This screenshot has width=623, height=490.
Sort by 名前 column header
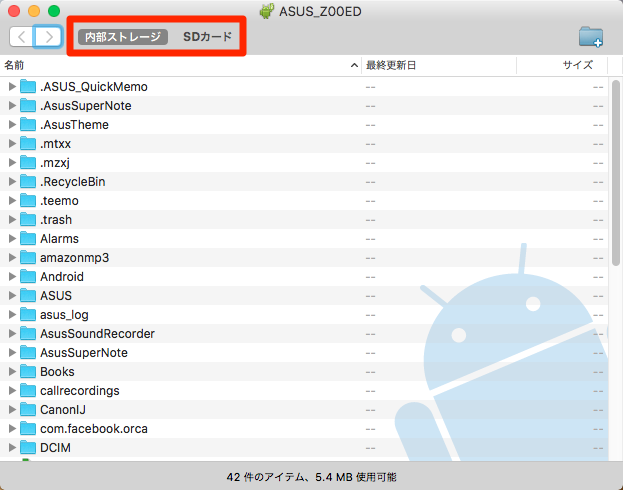(180, 65)
